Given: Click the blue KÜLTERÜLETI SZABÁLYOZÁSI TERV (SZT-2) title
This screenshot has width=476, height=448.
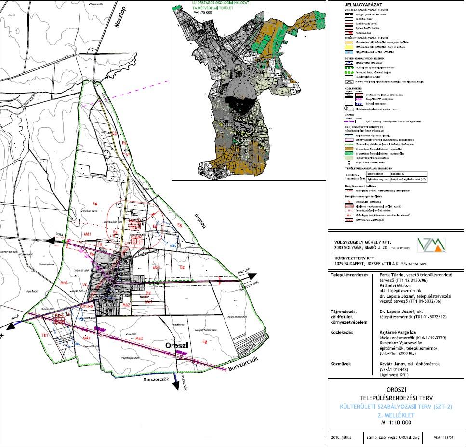Looking at the screenshot, I should pyautogui.click(x=396, y=407).
